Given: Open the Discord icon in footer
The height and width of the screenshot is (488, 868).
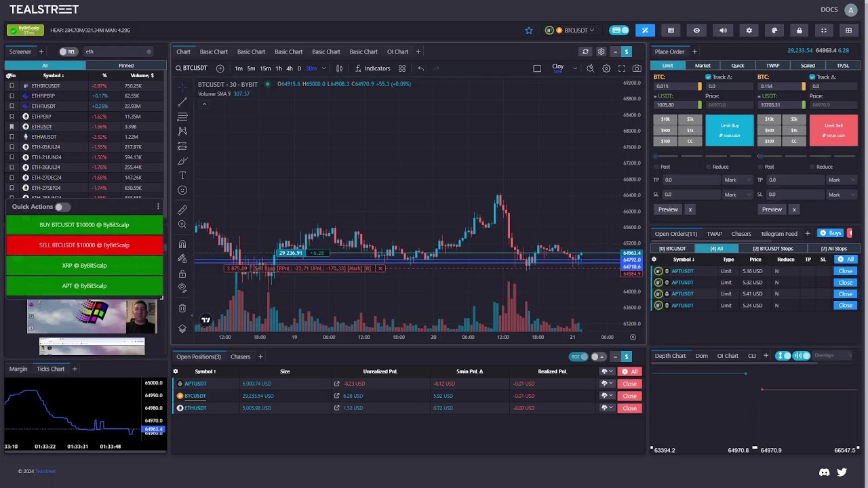Looking at the screenshot, I should [x=825, y=472].
